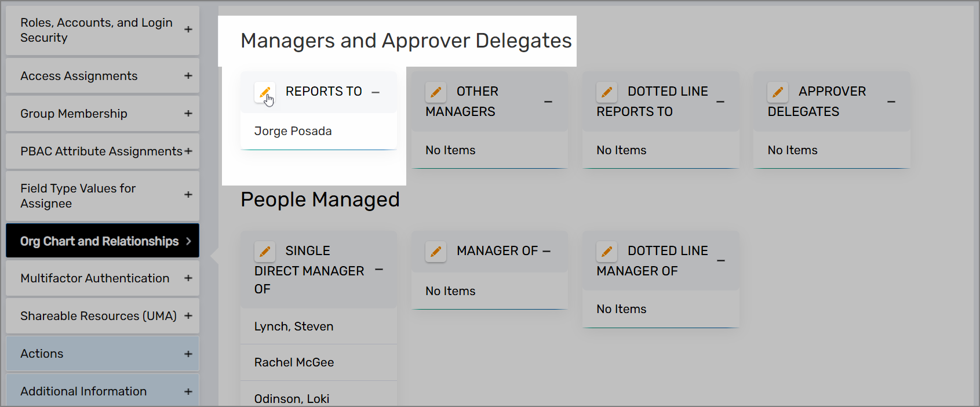Viewport: 980px width, 407px height.
Task: Click Rachel McGee in People Managed
Action: (x=294, y=362)
